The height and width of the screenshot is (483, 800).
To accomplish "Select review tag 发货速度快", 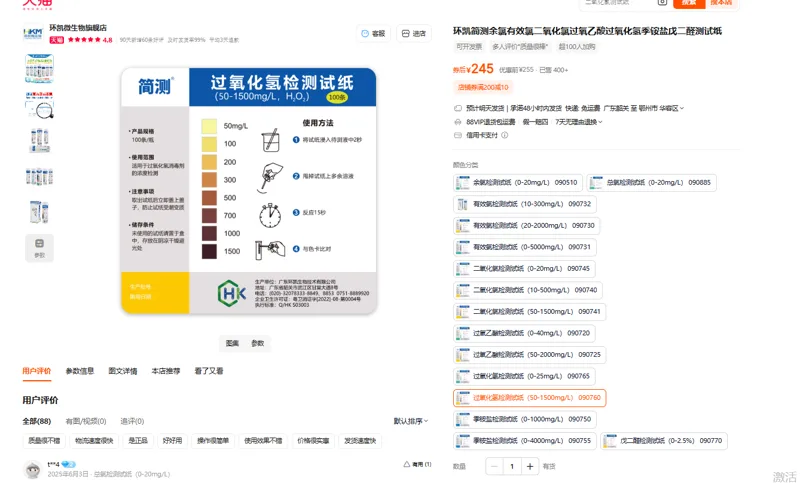I will pos(360,441).
